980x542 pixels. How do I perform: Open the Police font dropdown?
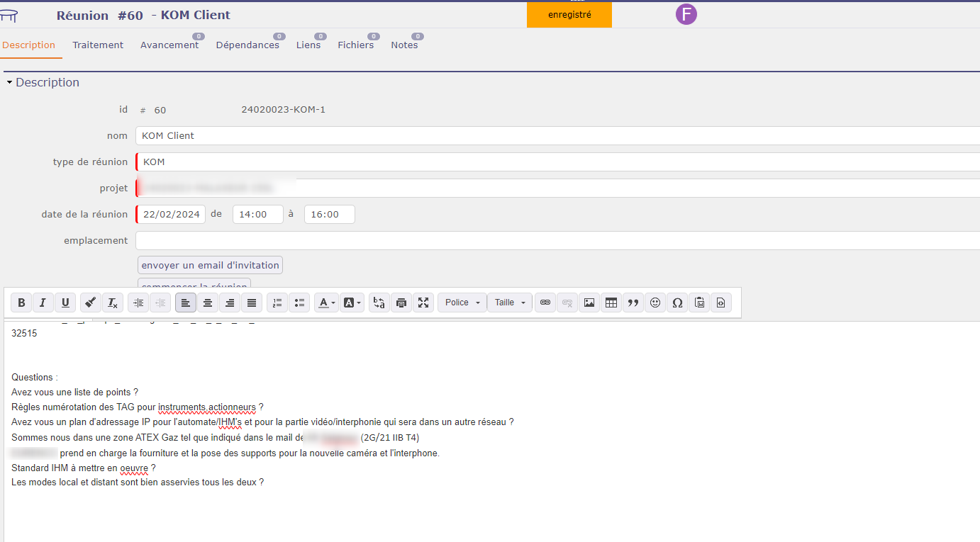[462, 303]
